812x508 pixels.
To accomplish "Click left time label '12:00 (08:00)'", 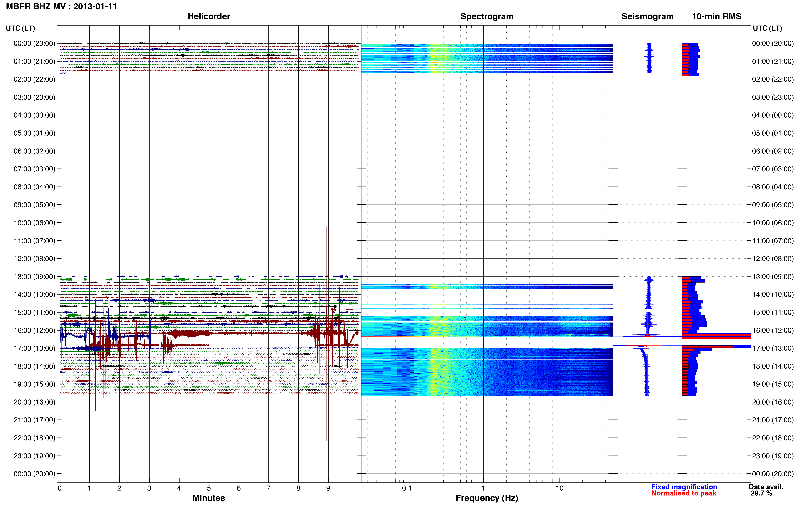I will click(x=34, y=259).
